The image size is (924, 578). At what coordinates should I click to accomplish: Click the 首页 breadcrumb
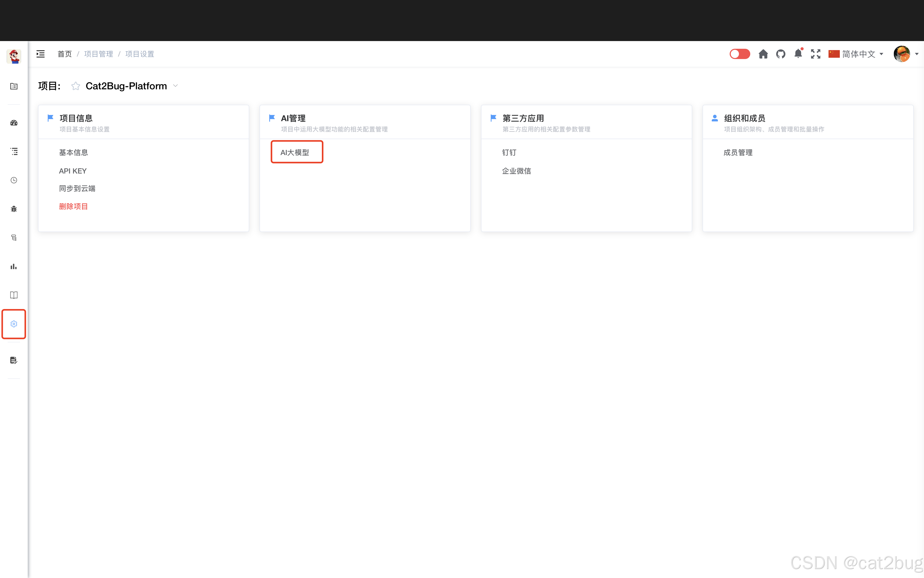coord(64,54)
